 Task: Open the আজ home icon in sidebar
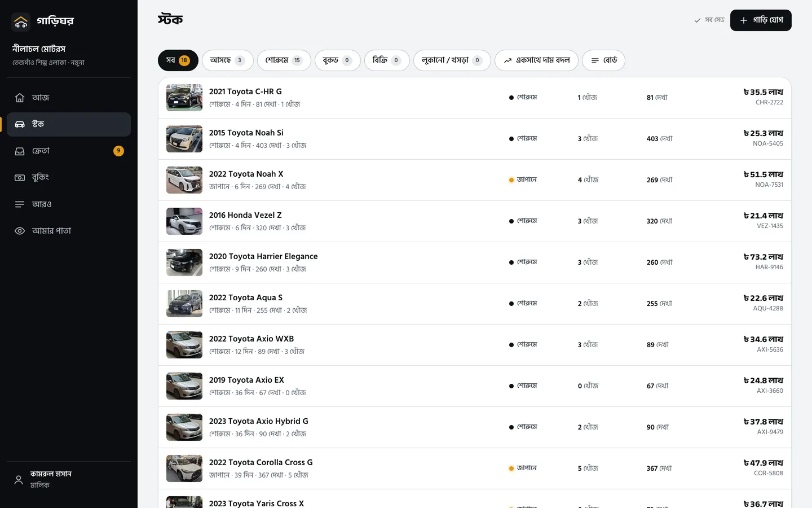(20, 98)
